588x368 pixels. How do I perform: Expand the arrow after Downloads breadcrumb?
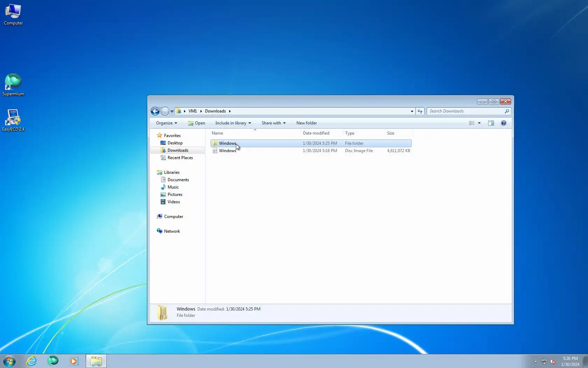(230, 111)
